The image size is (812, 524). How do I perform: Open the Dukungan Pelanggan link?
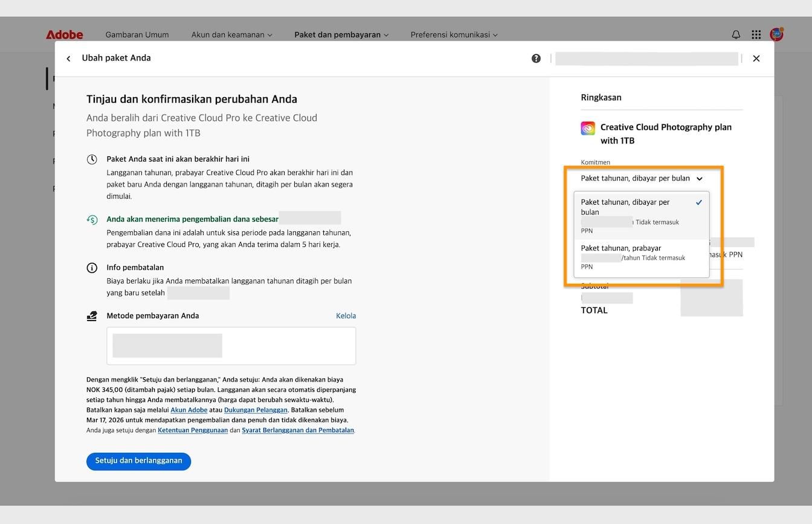click(256, 410)
